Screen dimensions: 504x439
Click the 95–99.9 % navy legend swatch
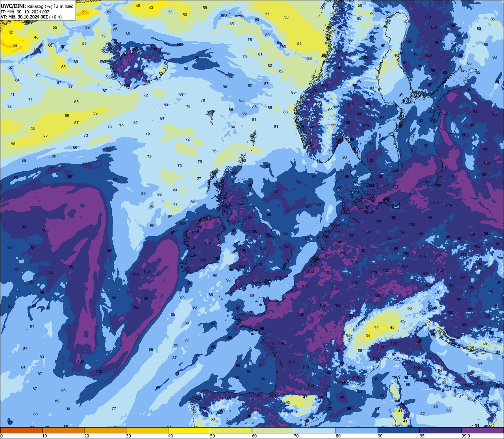click(441, 430)
